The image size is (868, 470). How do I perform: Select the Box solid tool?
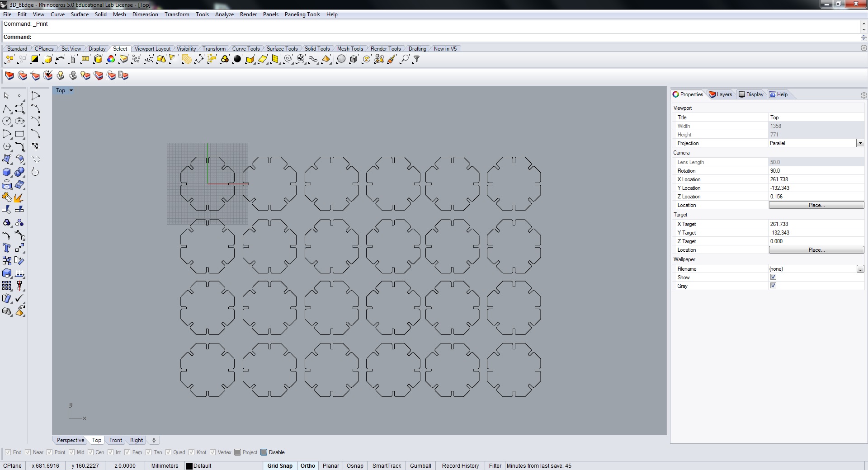(x=7, y=172)
